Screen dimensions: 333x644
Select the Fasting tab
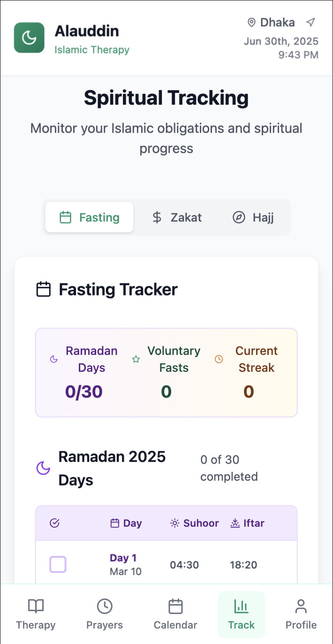coord(90,217)
